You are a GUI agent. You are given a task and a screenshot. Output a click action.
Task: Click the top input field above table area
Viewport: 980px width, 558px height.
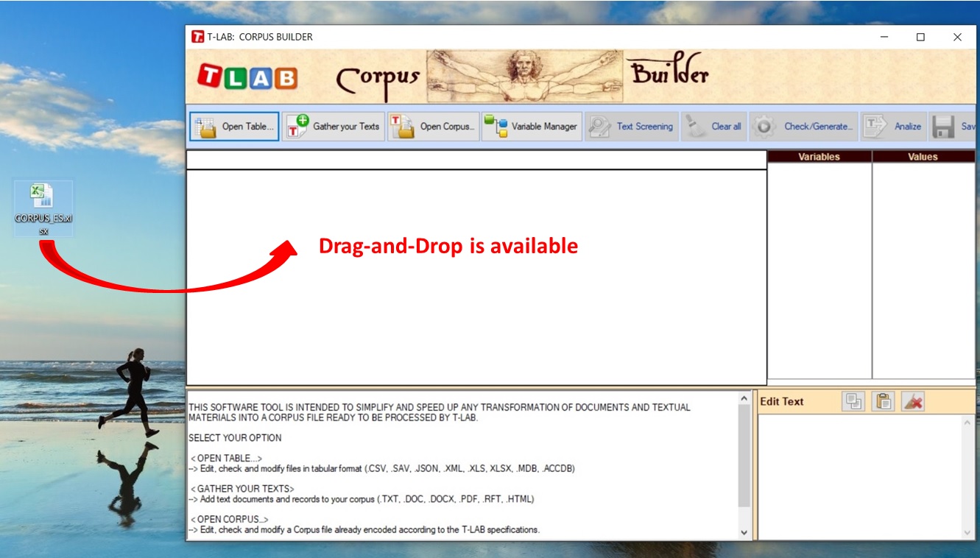coord(476,160)
